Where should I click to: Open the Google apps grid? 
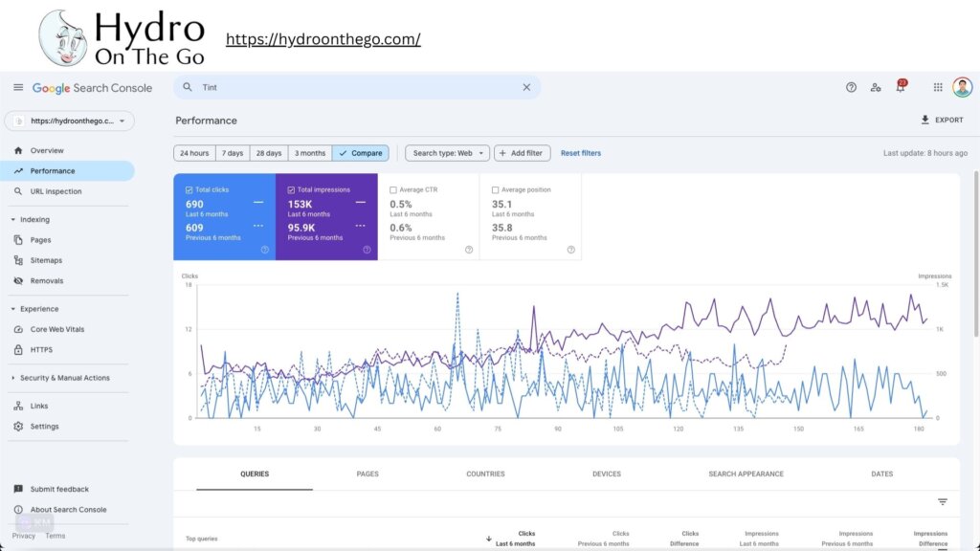click(938, 87)
